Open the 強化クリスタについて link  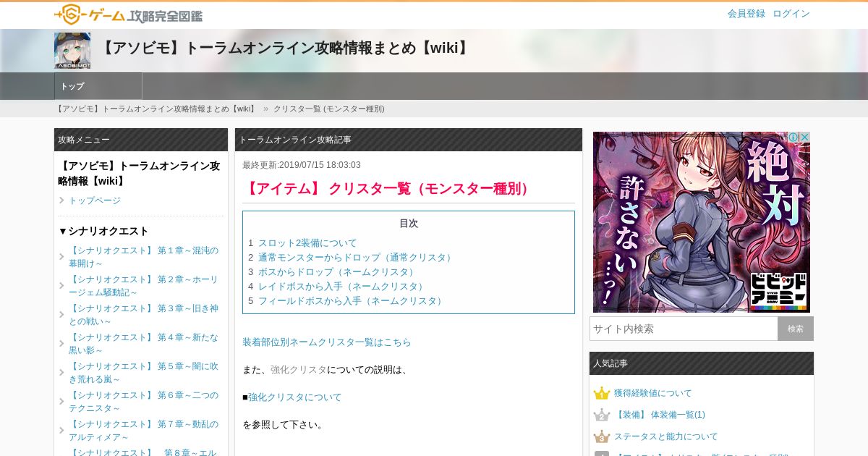295,397
